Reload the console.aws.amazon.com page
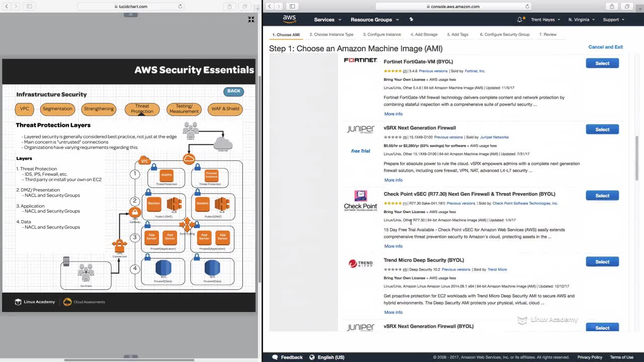Viewport: 644px width, 362px height. click(x=527, y=7)
